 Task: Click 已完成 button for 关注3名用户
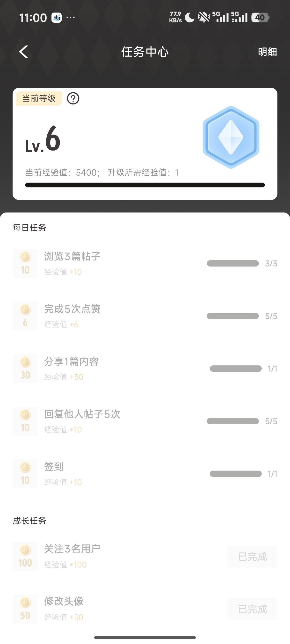tap(252, 556)
